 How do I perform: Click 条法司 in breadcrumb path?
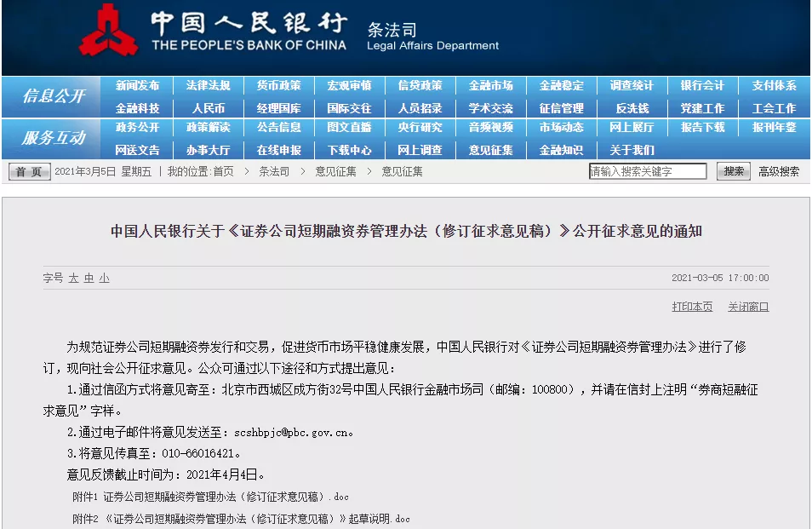tap(274, 171)
